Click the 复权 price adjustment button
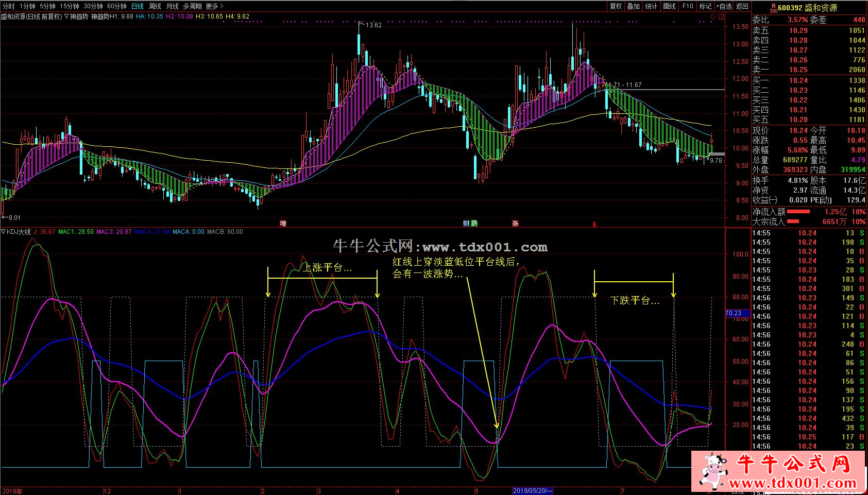868x495 pixels. click(x=616, y=6)
